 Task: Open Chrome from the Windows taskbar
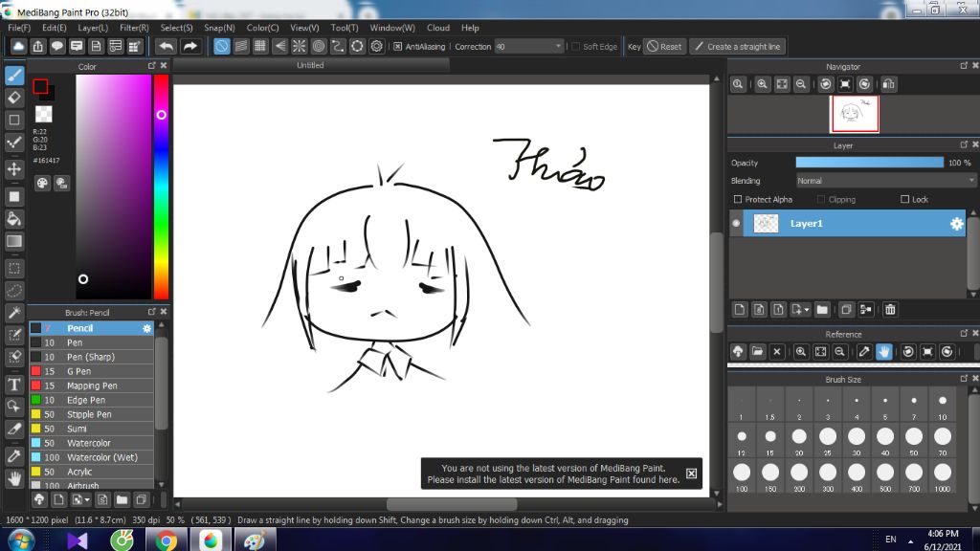(x=167, y=540)
